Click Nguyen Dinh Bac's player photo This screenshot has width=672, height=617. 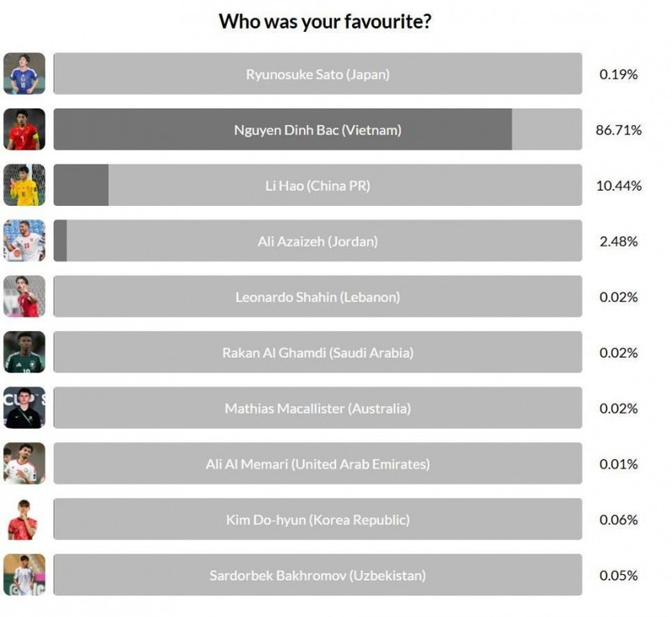click(x=24, y=129)
